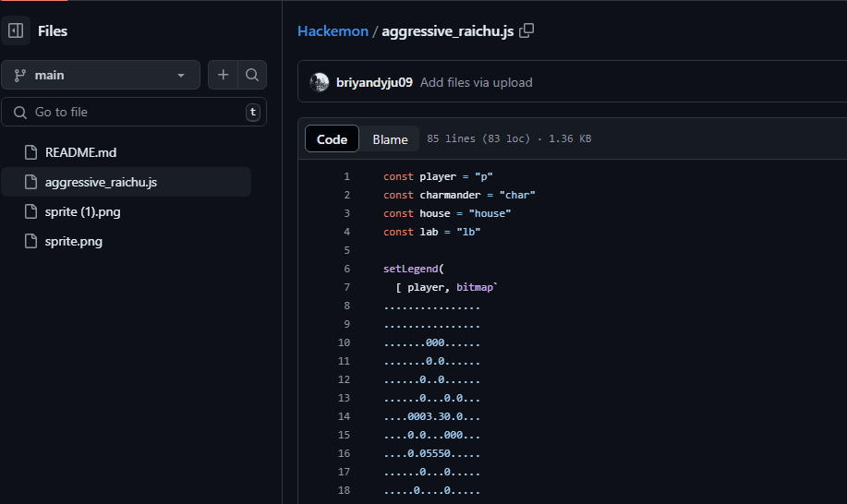Select aggressive_raichu.js in file tree
The image size is (847, 504).
[x=101, y=182]
